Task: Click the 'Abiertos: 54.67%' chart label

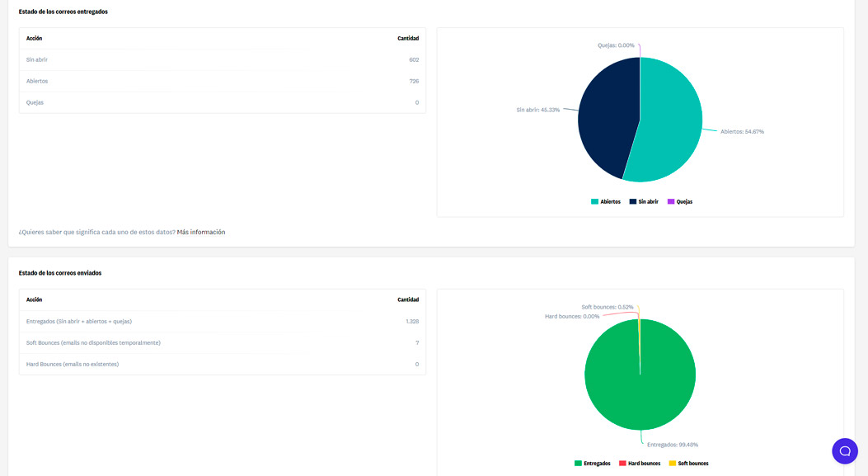Action: (743, 132)
